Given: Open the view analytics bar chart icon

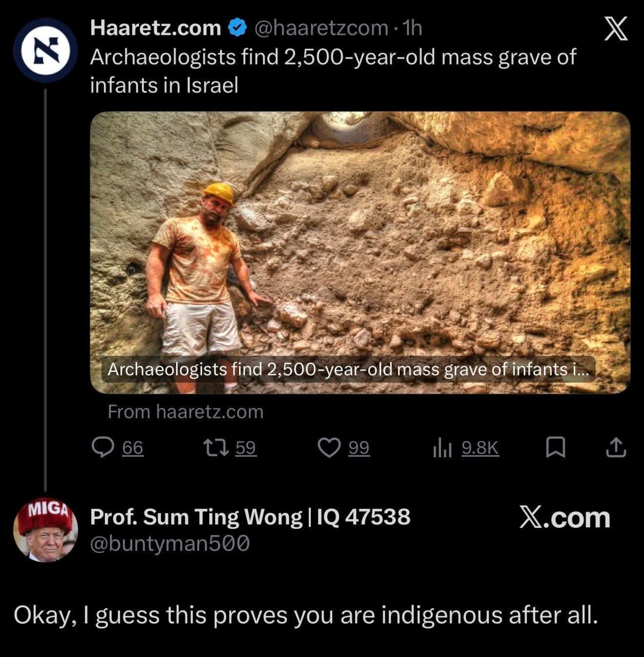Looking at the screenshot, I should (443, 448).
